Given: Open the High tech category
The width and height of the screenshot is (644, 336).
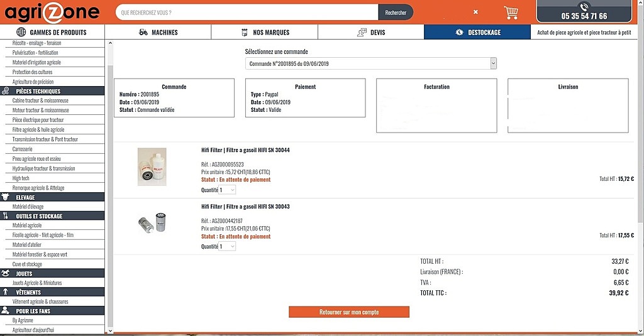Looking at the screenshot, I should (21, 178).
